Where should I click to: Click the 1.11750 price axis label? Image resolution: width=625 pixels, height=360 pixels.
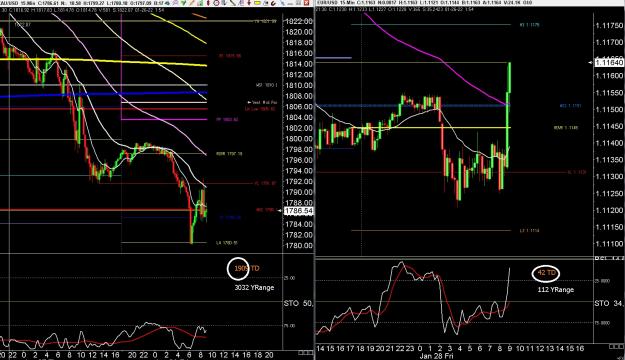(609, 26)
